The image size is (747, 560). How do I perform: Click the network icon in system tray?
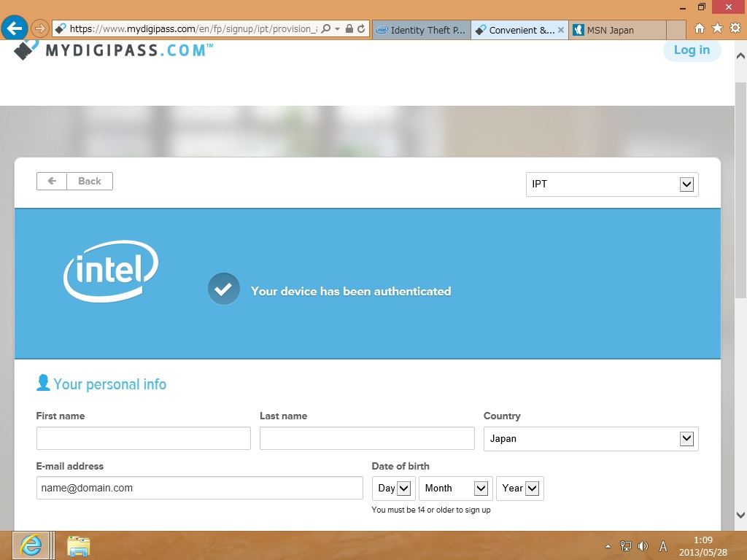click(625, 546)
